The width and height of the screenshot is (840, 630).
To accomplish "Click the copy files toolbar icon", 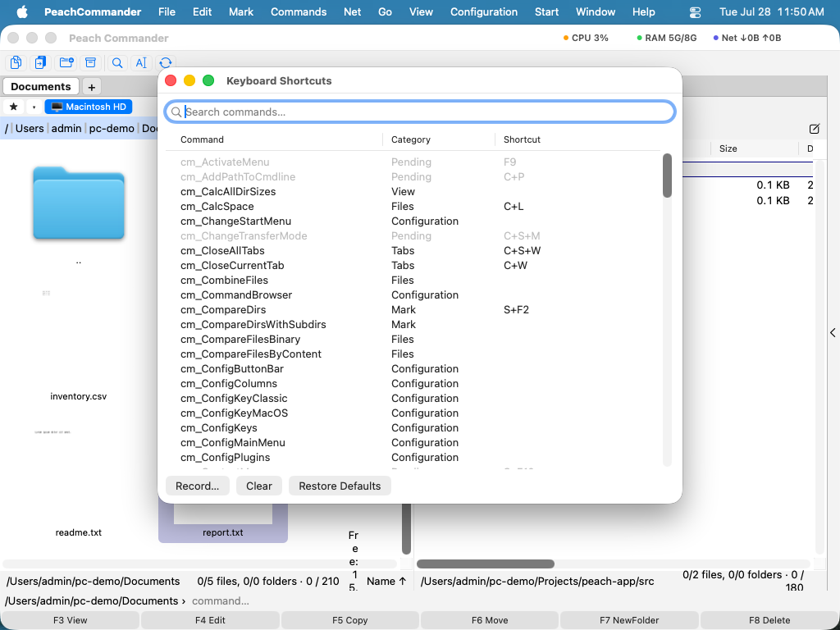I will 16,62.
